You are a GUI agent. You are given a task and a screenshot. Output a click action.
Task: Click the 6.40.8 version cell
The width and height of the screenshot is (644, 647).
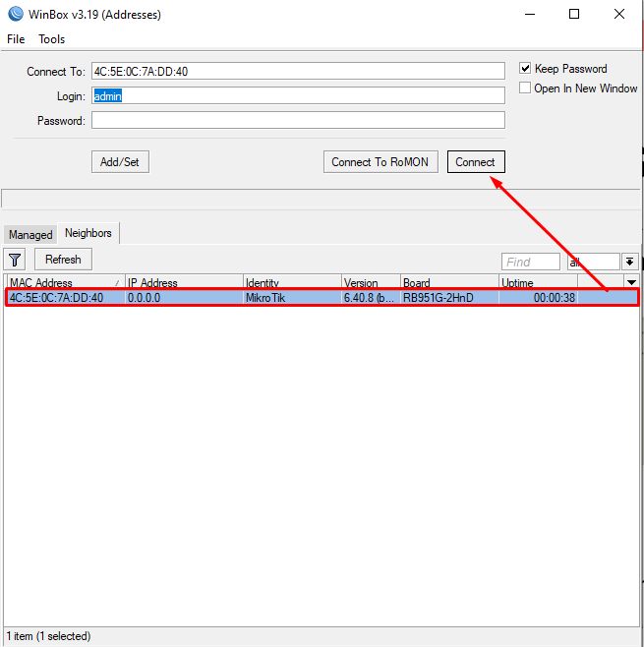pos(369,298)
